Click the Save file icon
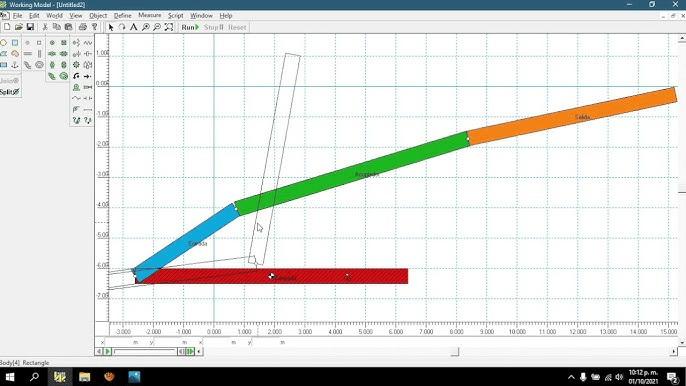This screenshot has width=686, height=386. (x=30, y=27)
